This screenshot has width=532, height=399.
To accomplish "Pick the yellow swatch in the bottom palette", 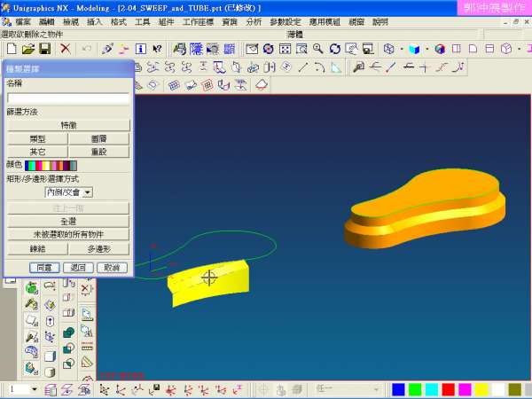I will point(481,389).
